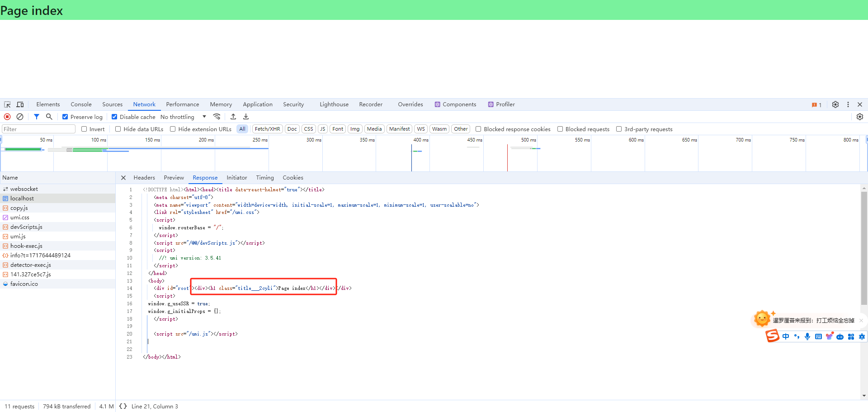Filter requests by Fetch/XHR
The image size is (868, 412).
[x=267, y=129]
